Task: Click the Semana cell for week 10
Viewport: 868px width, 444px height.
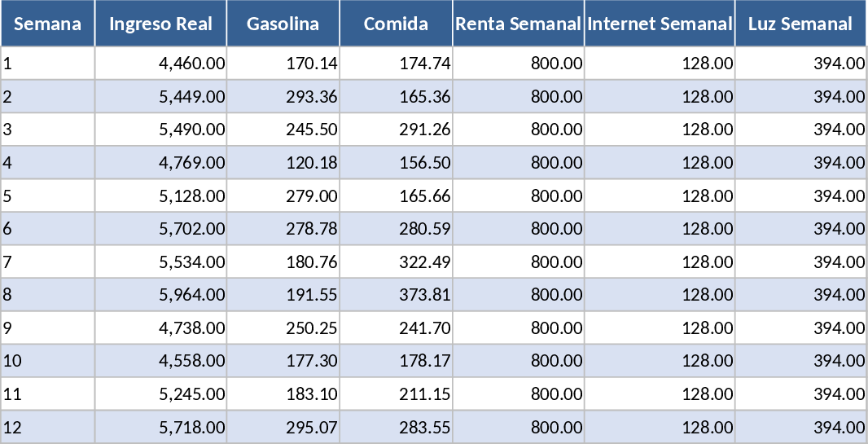Action: (47, 361)
